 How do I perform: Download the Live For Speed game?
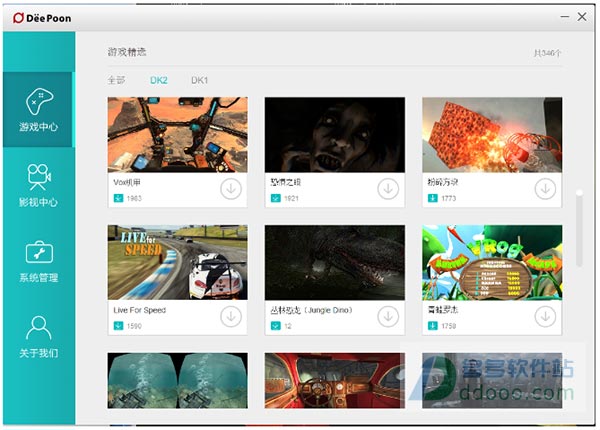(231, 316)
